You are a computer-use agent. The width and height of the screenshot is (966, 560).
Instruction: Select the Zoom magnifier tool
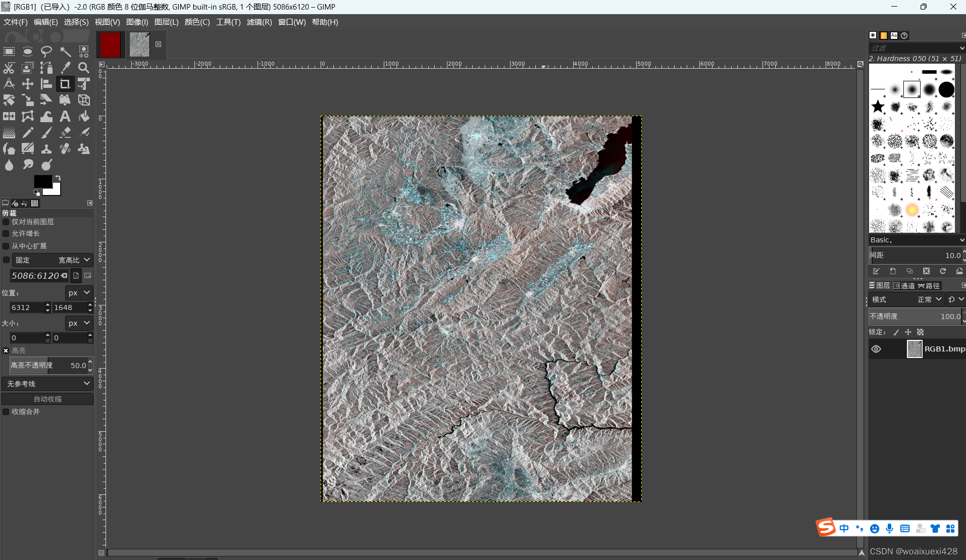click(x=84, y=68)
